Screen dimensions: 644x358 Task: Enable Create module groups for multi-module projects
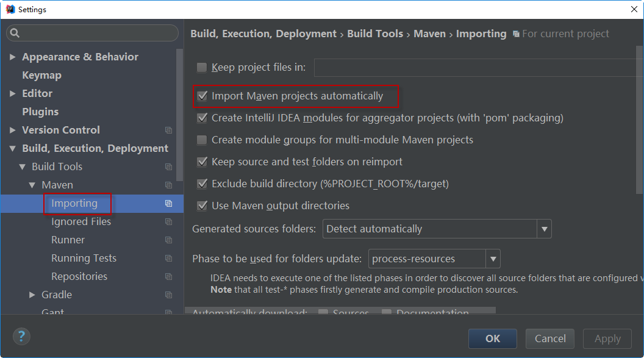(202, 140)
